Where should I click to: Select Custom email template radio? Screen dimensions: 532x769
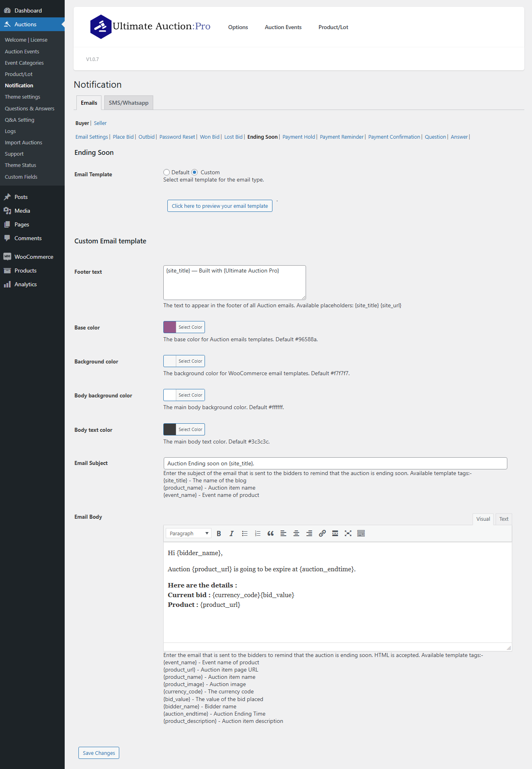pyautogui.click(x=194, y=172)
